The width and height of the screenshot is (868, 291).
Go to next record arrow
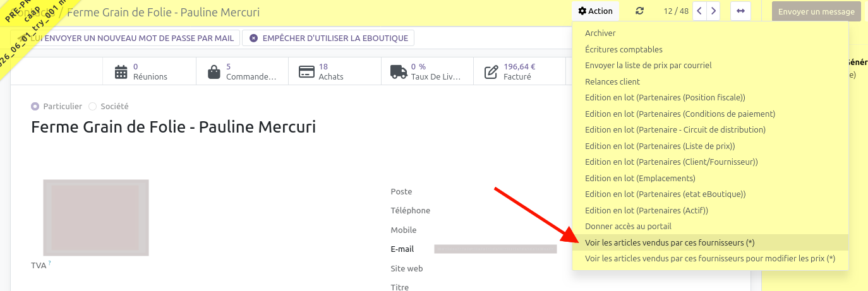714,11
